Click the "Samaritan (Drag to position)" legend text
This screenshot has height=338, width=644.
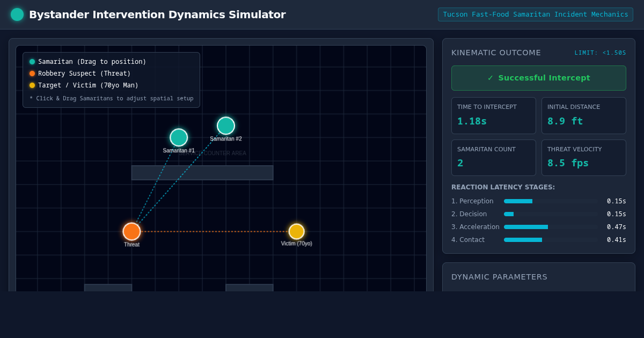click(92, 62)
